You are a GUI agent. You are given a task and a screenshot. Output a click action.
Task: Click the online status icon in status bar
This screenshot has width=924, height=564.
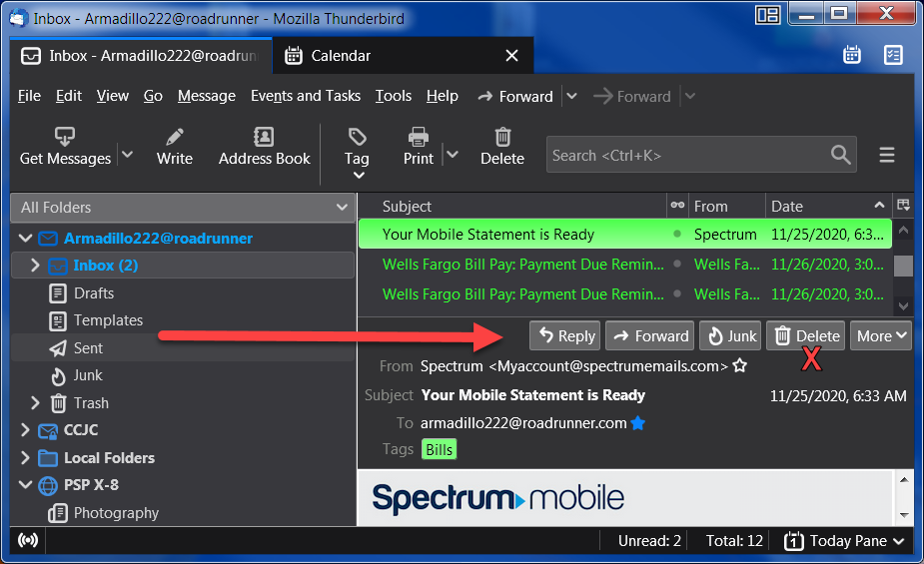click(28, 540)
